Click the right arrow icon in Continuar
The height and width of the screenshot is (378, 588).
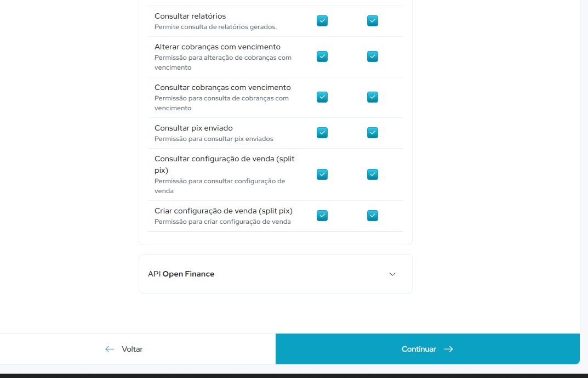point(448,349)
